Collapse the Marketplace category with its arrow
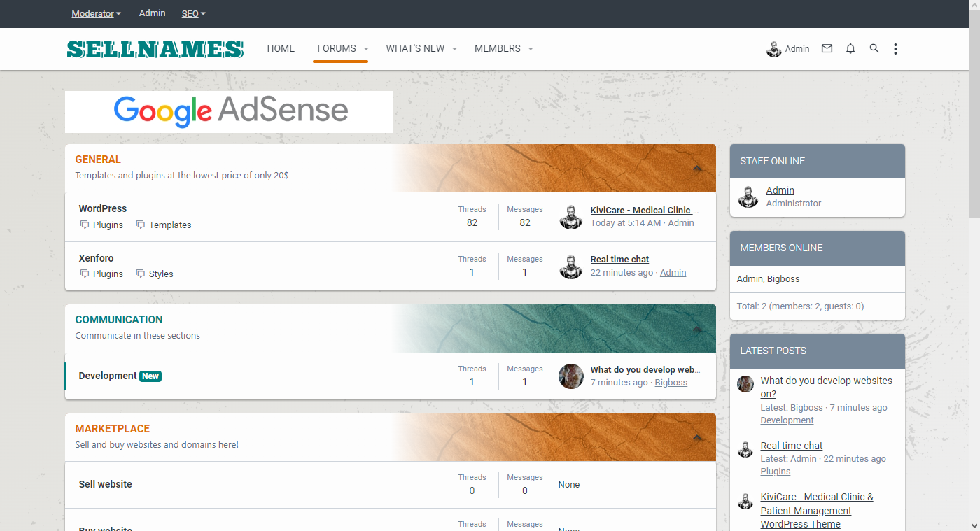Screen dimensions: 980x531 [x=697, y=437]
